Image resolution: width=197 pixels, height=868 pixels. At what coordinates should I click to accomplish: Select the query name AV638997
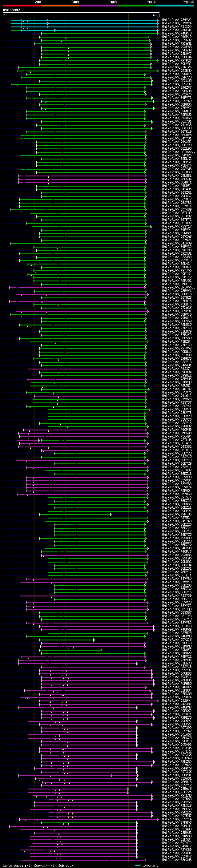11,10
